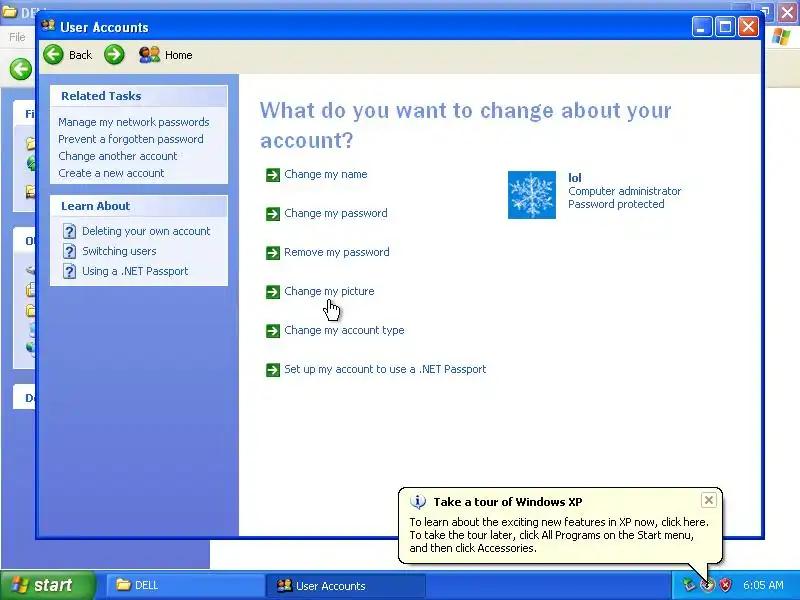Screen dimensions: 800x600
Task: Click the help icon next to Switching users
Action: [x=69, y=251]
